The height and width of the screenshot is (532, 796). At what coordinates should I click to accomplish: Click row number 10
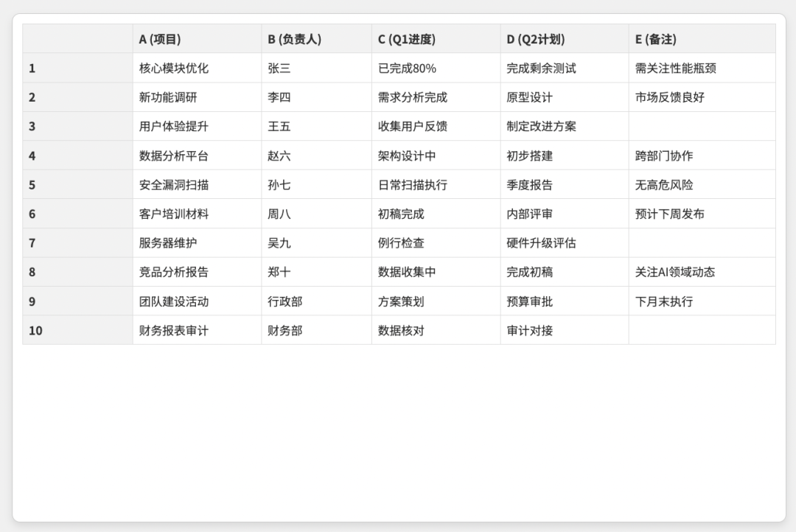click(x=77, y=330)
